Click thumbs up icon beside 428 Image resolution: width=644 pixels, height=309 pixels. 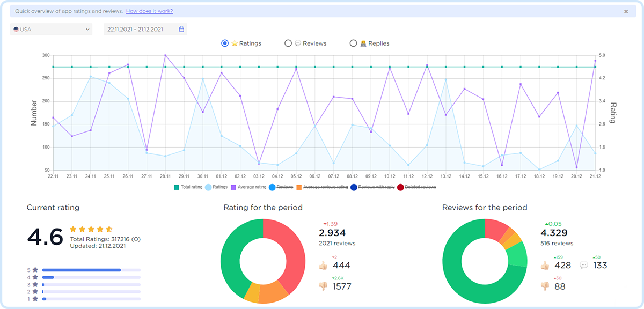[546, 265]
